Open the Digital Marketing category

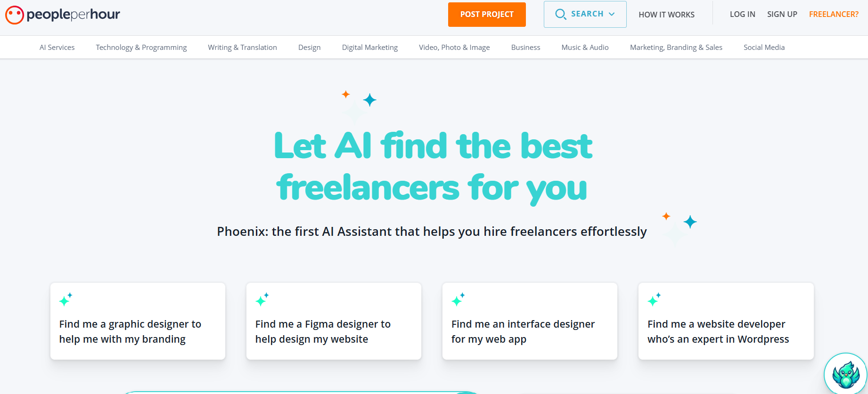coord(370,47)
